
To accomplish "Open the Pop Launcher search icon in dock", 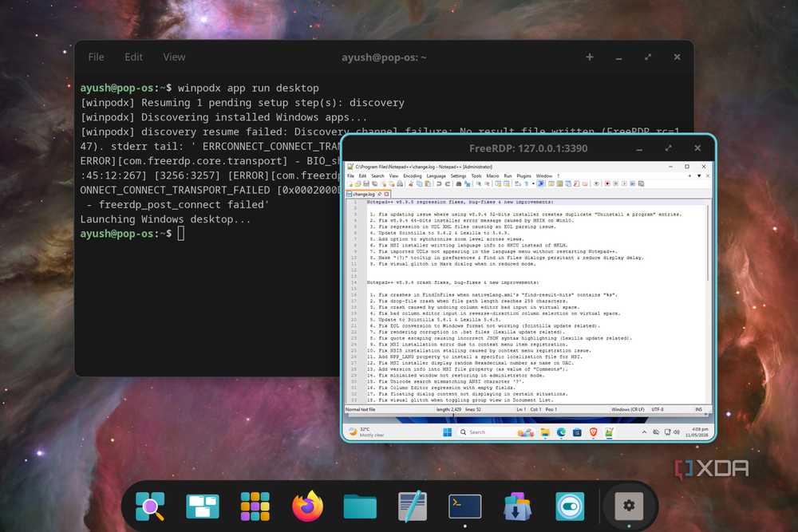I will [150, 506].
